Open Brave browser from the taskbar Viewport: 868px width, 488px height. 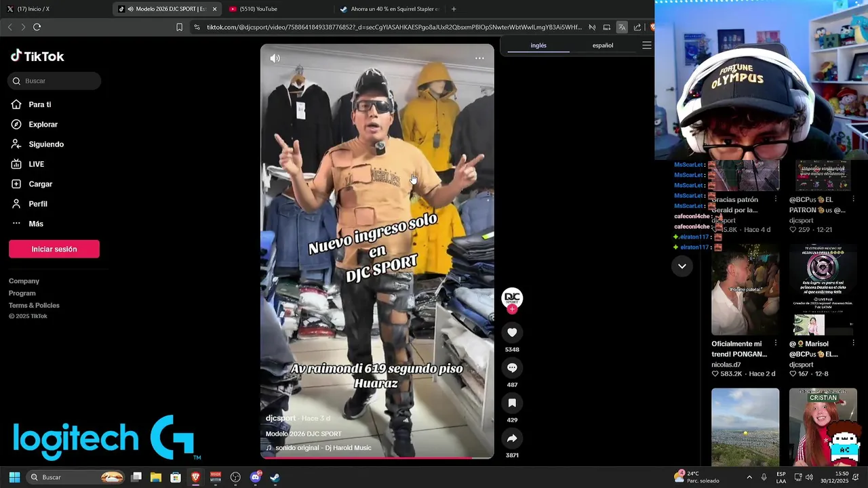tap(195, 477)
